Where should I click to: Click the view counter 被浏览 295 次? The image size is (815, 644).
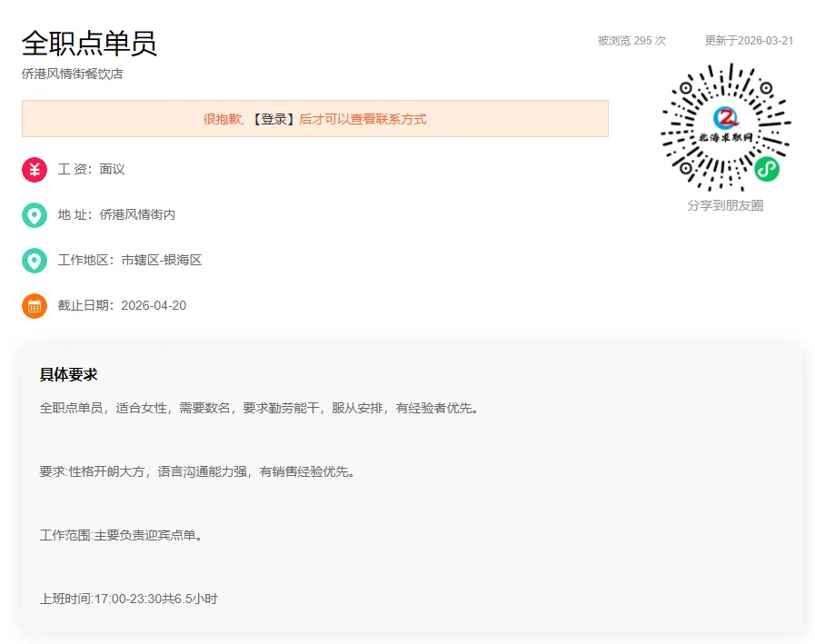click(x=631, y=39)
